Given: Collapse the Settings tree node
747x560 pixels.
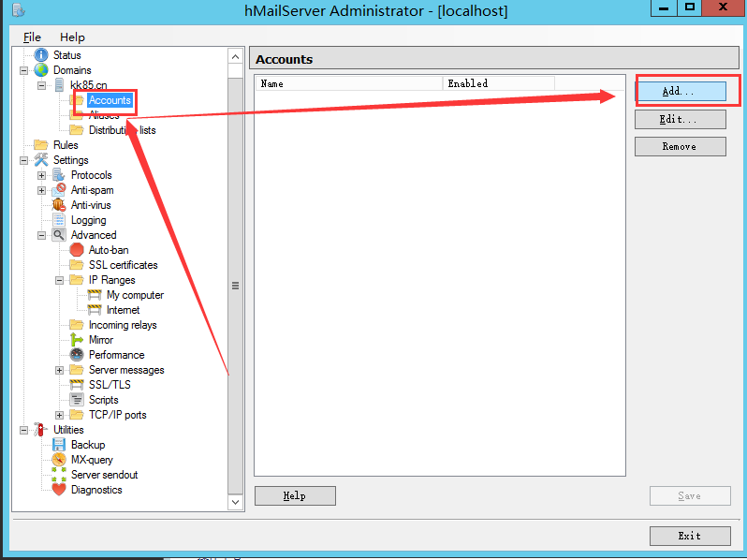Looking at the screenshot, I should 23,161.
